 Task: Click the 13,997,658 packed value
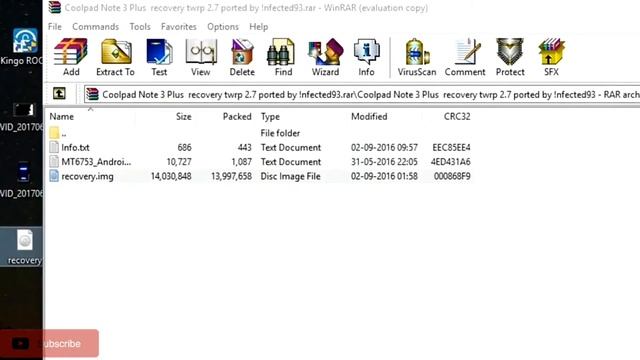click(x=231, y=176)
